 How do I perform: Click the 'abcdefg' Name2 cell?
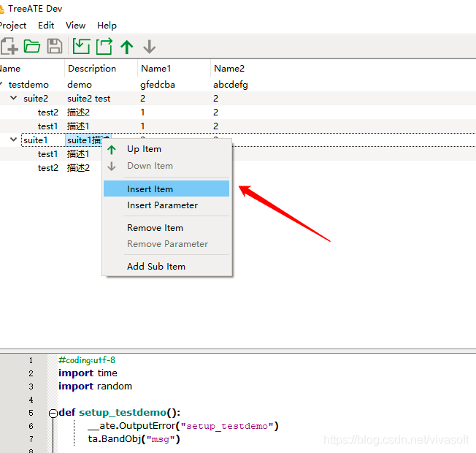231,85
